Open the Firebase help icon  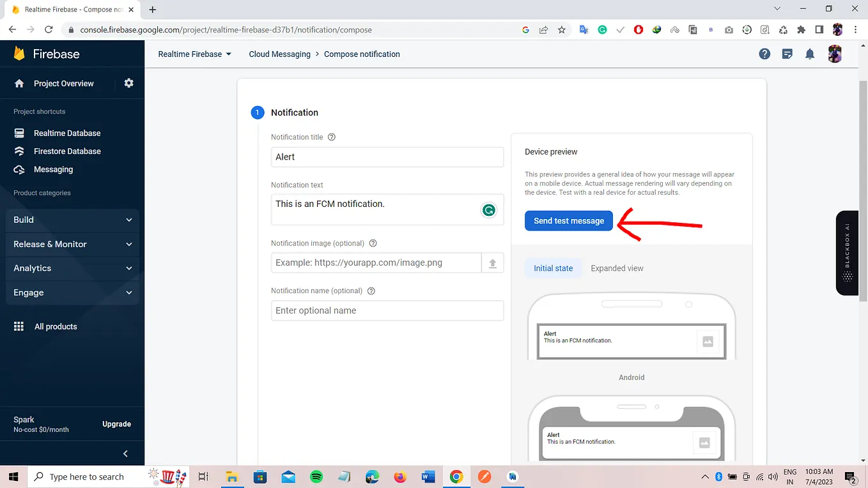click(764, 54)
